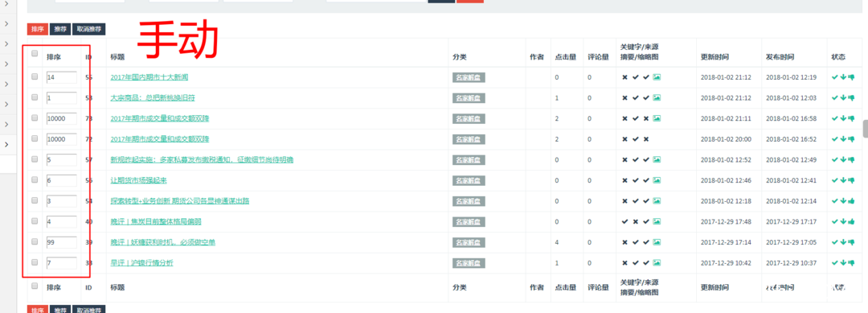Tick checkbox for 新规昨起实施 article
Viewport: 868px width, 313px height.
[x=35, y=159]
